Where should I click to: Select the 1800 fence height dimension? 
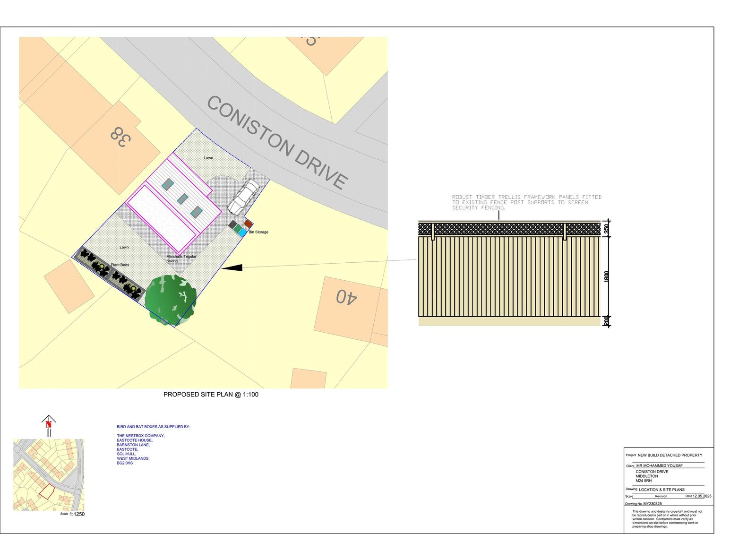click(x=606, y=276)
